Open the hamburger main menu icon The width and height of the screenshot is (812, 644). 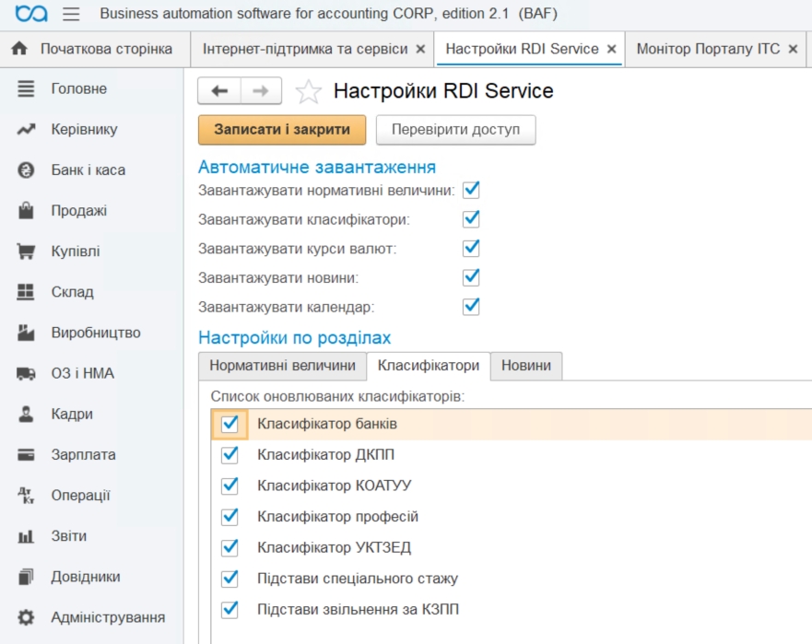(x=71, y=15)
